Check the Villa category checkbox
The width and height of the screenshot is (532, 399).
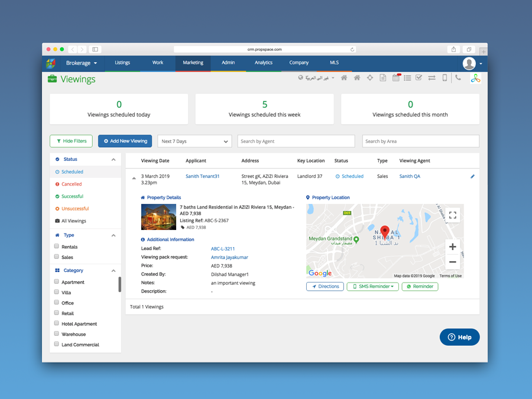pyautogui.click(x=57, y=292)
